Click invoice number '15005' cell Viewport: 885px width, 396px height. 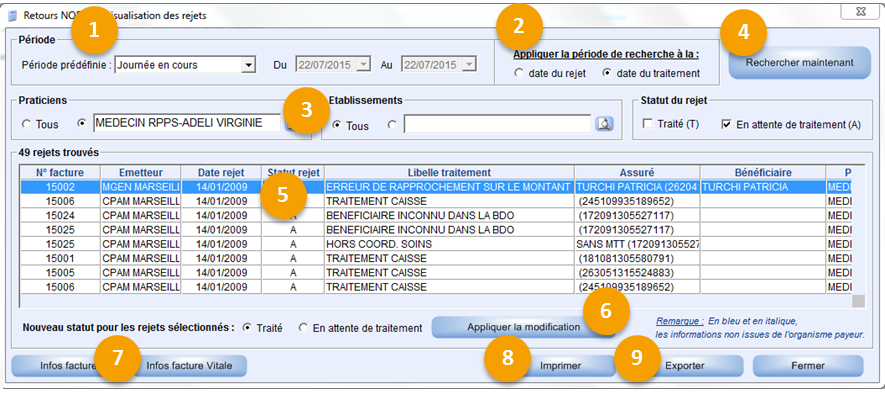coord(60,272)
